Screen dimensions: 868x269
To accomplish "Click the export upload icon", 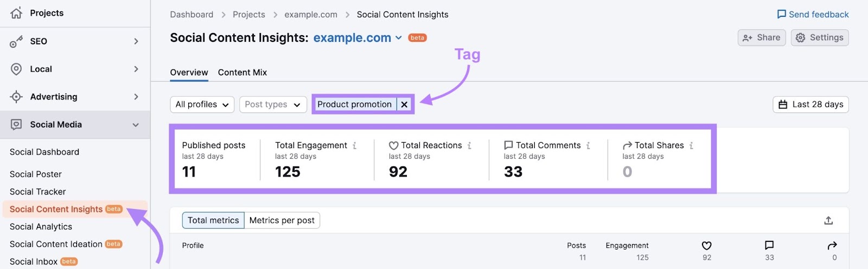I will [x=828, y=220].
